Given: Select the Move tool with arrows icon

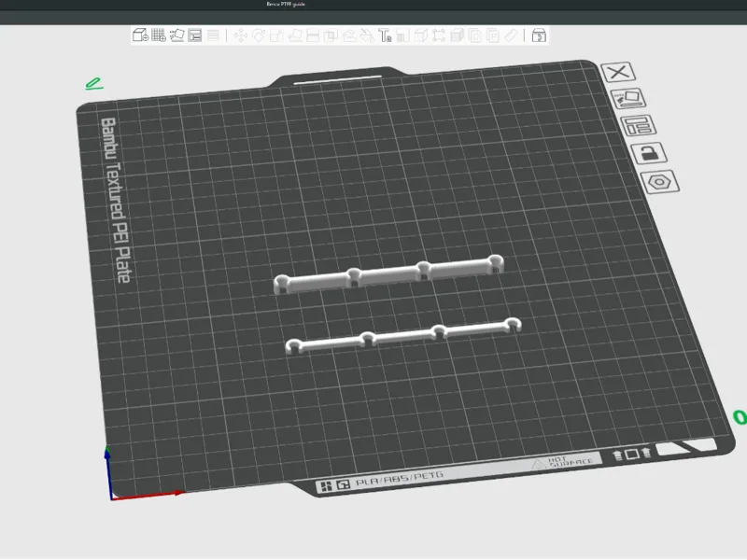Looking at the screenshot, I should 241,35.
